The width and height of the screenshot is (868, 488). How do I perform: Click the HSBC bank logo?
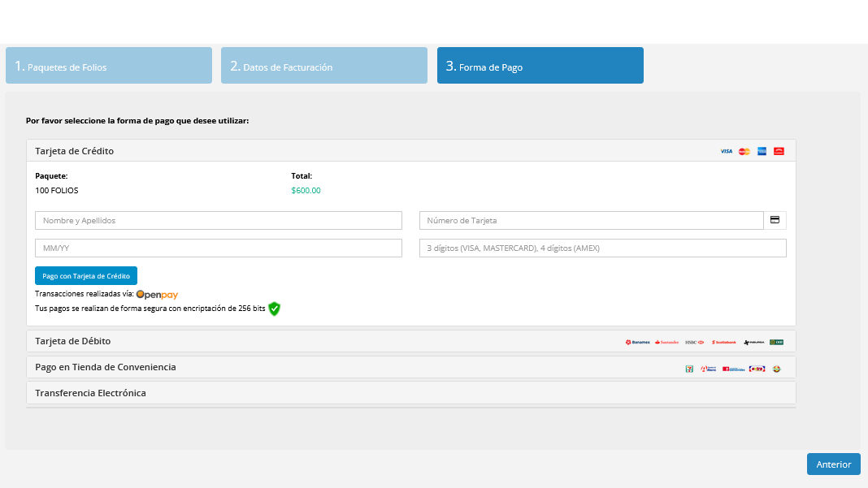(x=694, y=342)
